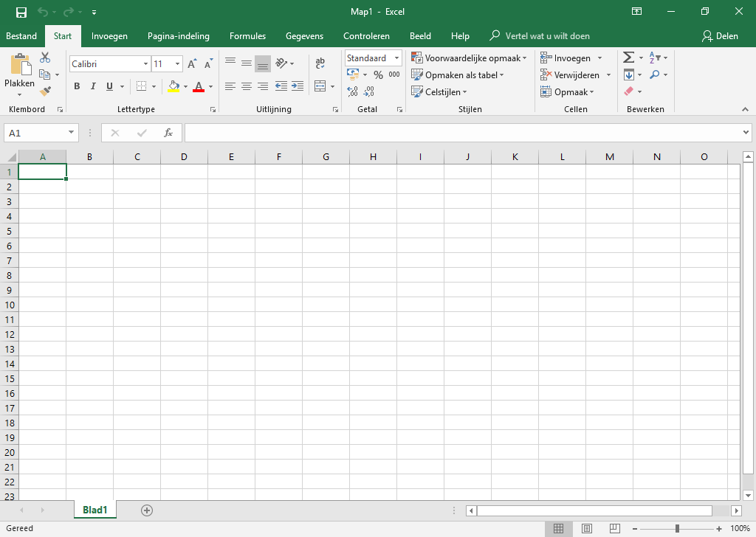Open the Calibri font name dropdown
This screenshot has width=756, height=537.
click(x=145, y=64)
